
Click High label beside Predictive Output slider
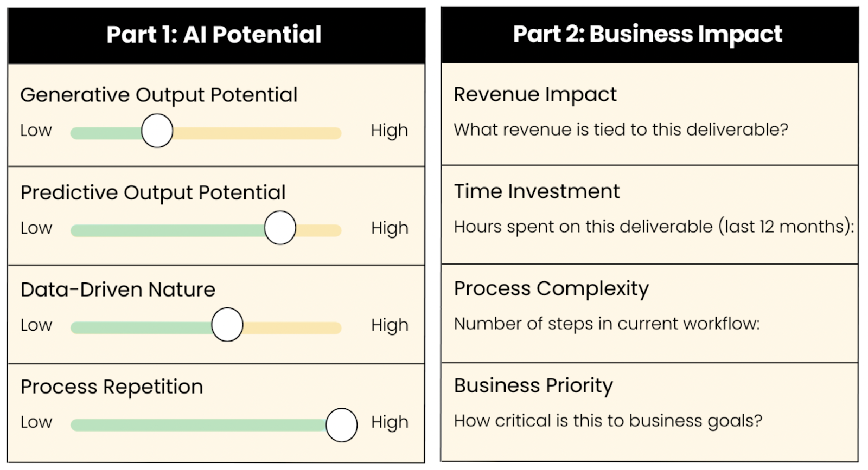click(x=390, y=229)
